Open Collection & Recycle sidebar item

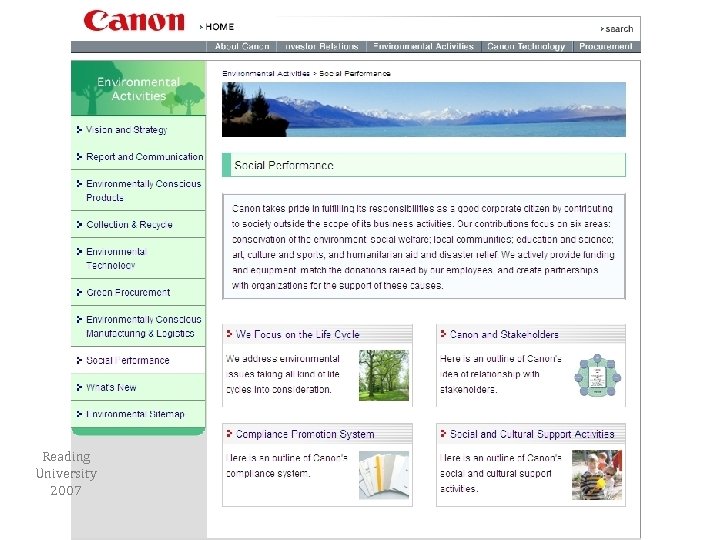[129, 225]
